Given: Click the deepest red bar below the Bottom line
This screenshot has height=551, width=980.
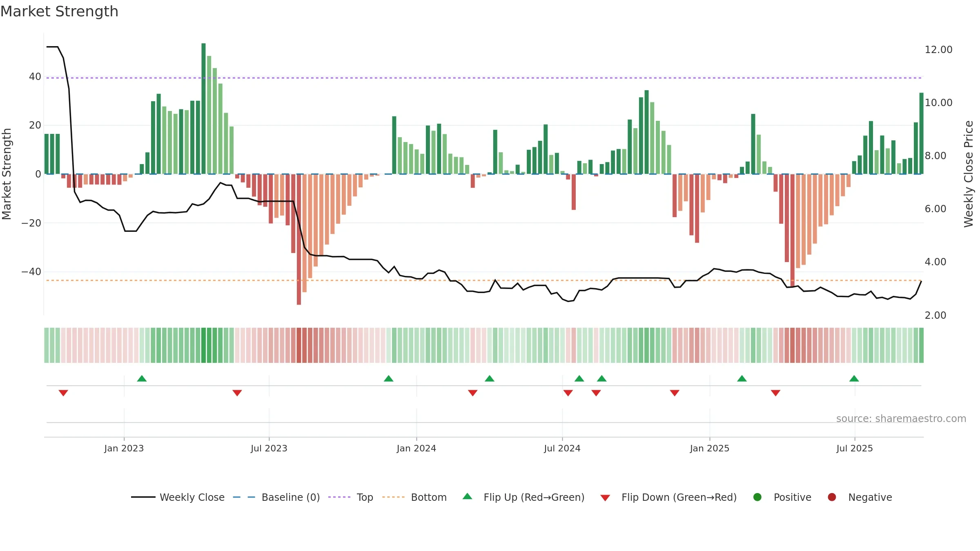Looking at the screenshot, I should [x=299, y=240].
